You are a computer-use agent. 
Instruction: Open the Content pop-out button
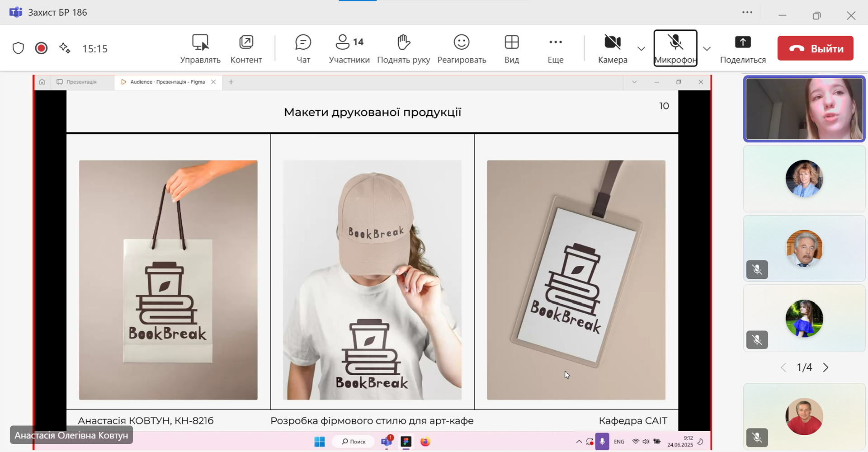tap(246, 48)
